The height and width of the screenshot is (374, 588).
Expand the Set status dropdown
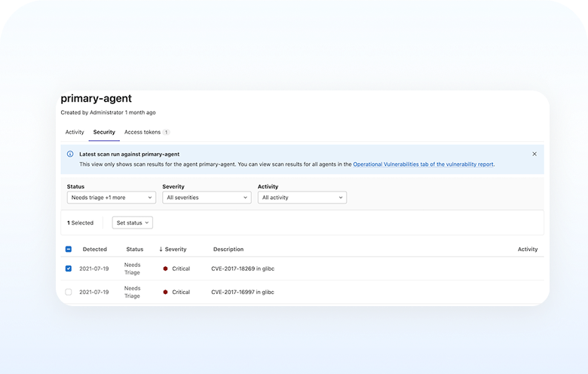(133, 223)
